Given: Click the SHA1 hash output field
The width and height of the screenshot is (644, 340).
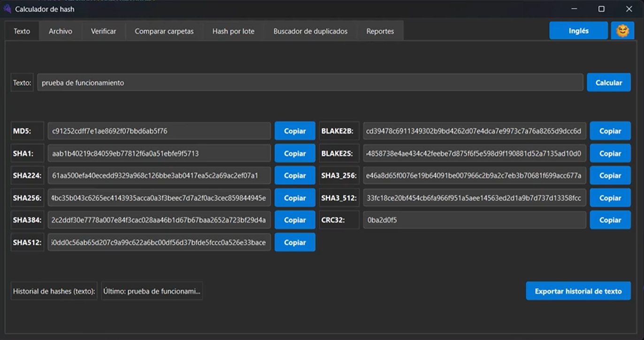Looking at the screenshot, I should [x=159, y=153].
